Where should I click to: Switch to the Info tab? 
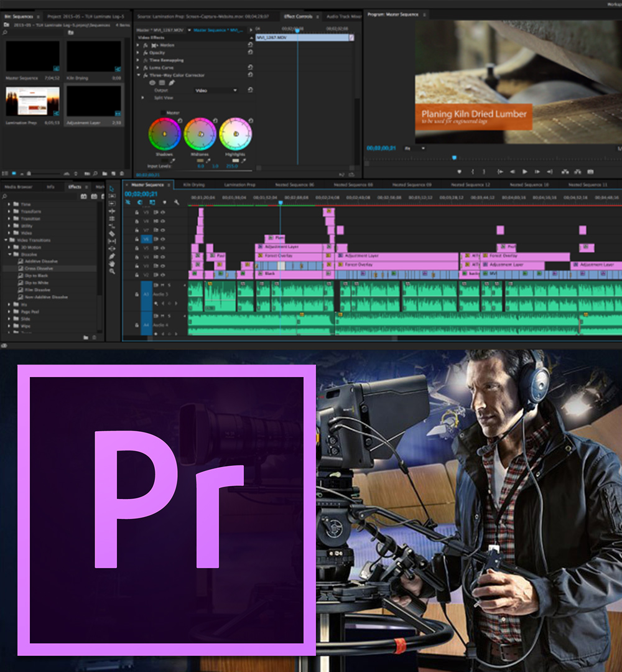click(50, 187)
